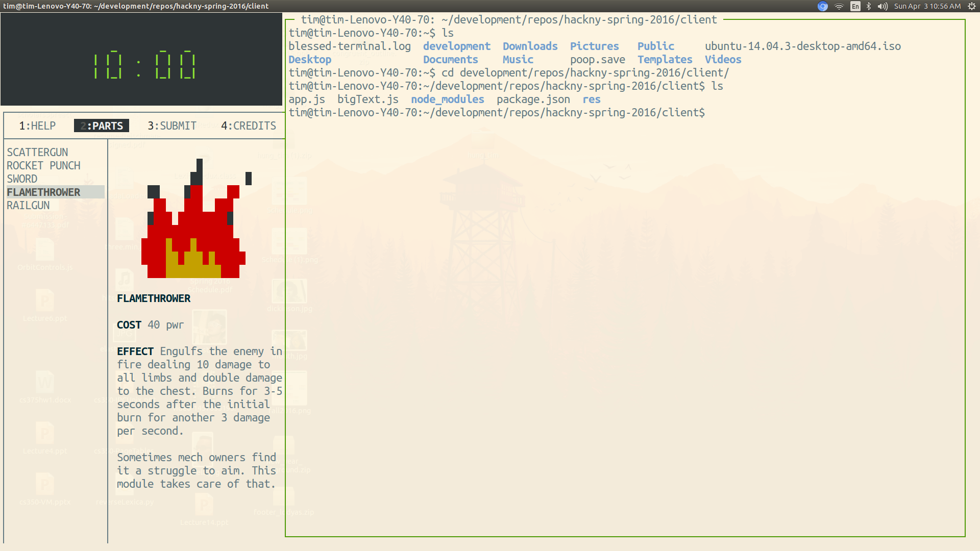Switch to the 1:HELP tab

pyautogui.click(x=37, y=126)
